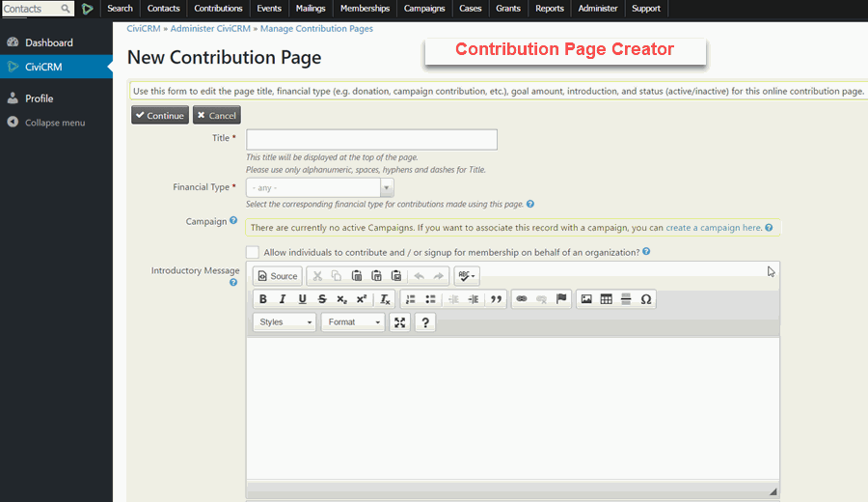Open the spell checker dropdown
The height and width of the screenshot is (502, 868).
pos(467,276)
